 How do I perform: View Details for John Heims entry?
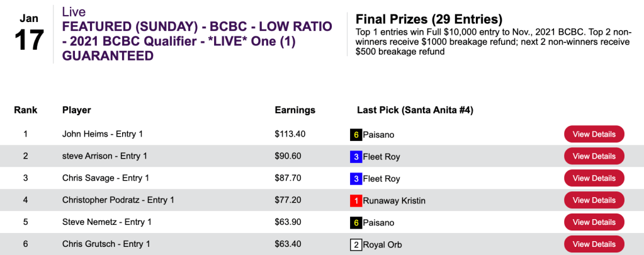[594, 134]
